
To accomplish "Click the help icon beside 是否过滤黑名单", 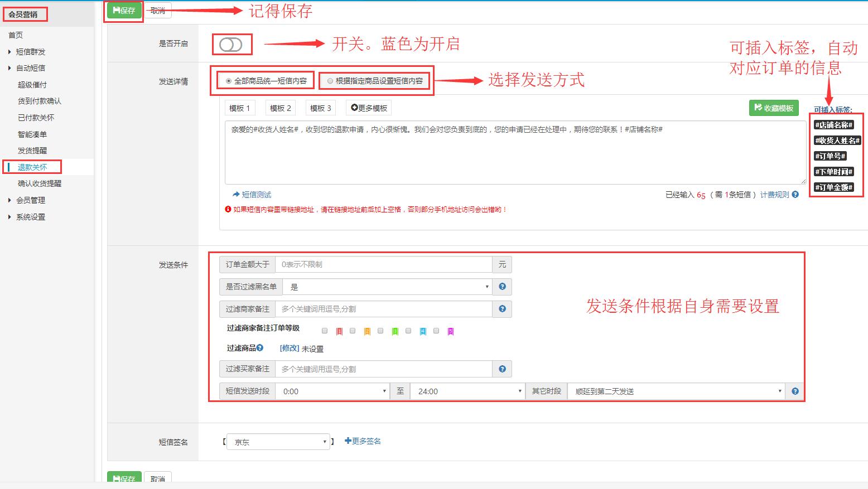I will [x=502, y=287].
